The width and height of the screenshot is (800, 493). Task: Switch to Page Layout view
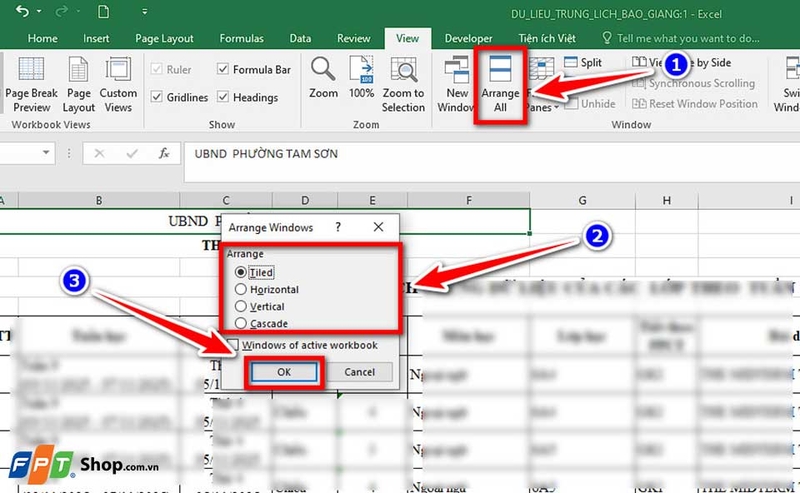tap(79, 85)
